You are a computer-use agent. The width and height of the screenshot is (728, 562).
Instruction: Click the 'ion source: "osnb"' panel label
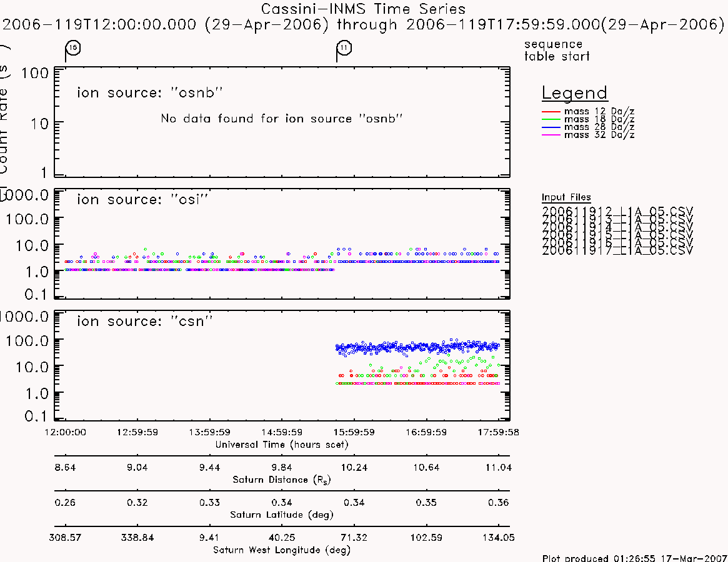point(149,92)
